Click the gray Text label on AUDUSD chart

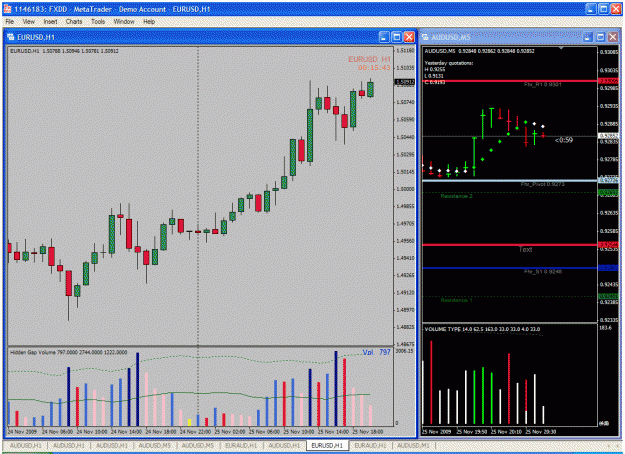(525, 250)
